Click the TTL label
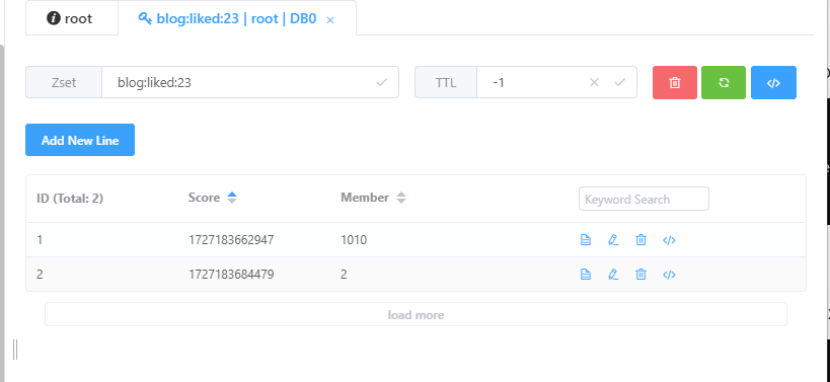 pos(446,83)
